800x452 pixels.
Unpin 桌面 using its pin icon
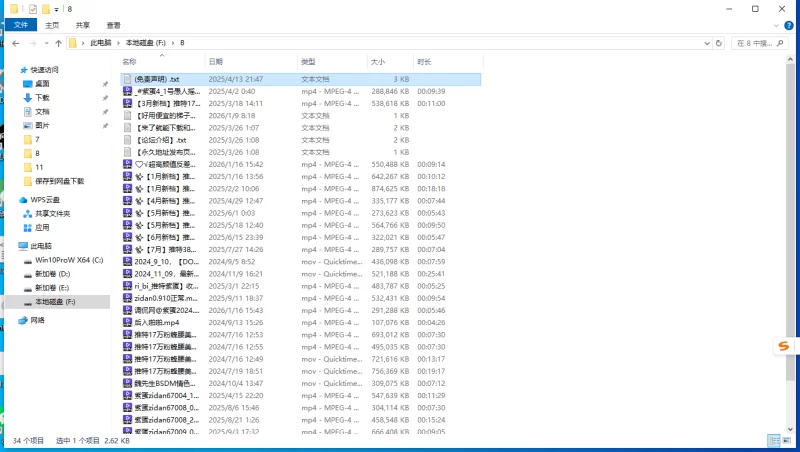coord(105,84)
